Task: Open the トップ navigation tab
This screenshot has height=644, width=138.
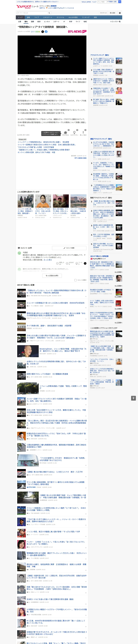Action: coord(20,17)
